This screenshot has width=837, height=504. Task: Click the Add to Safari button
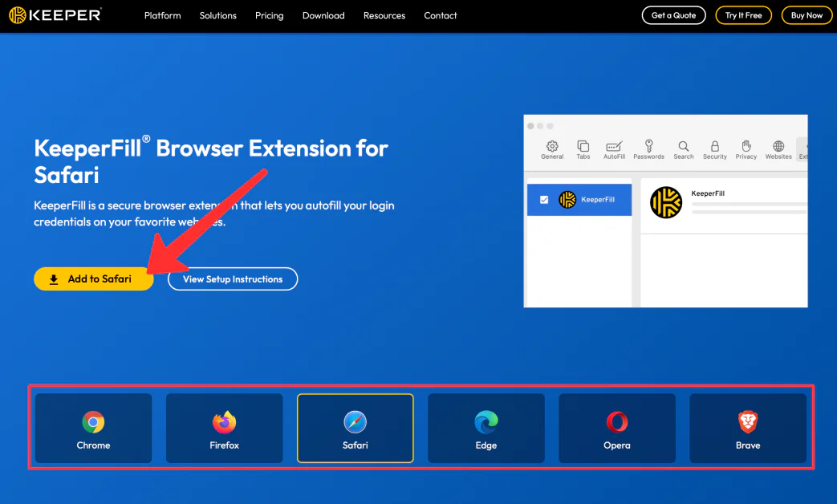click(x=93, y=278)
